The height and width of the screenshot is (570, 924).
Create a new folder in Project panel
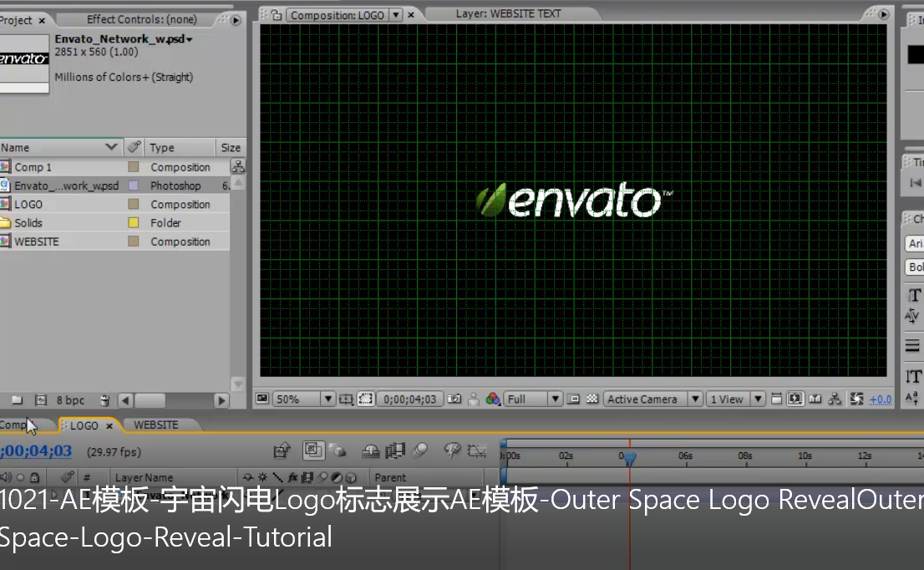click(x=17, y=400)
